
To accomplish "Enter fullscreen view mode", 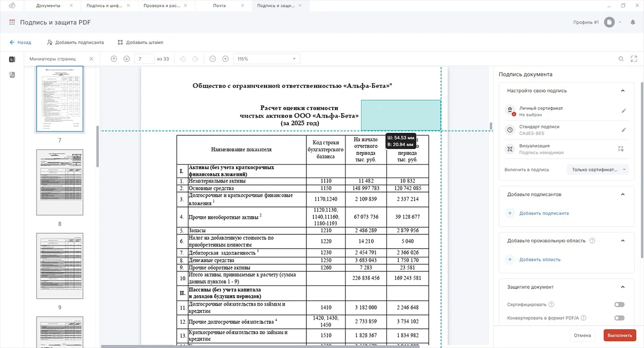I will 634,58.
